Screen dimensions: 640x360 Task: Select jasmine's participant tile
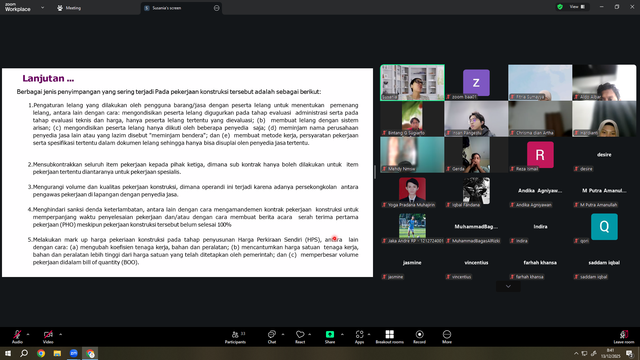coord(412,262)
